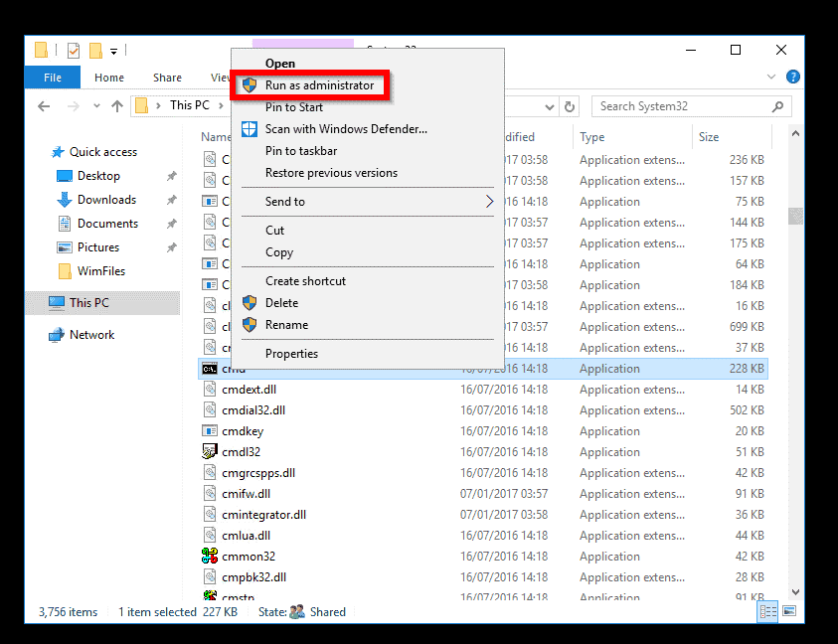The image size is (838, 644).
Task: Open the File ribbon tab
Action: click(53, 78)
